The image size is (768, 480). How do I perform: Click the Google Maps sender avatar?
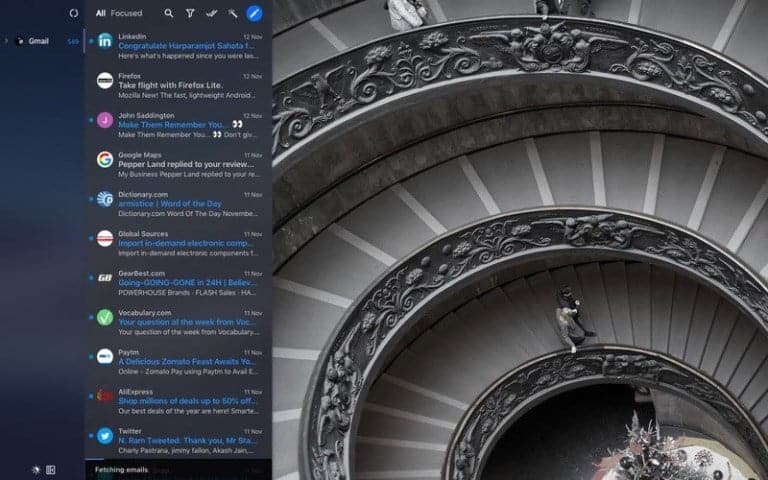point(105,159)
